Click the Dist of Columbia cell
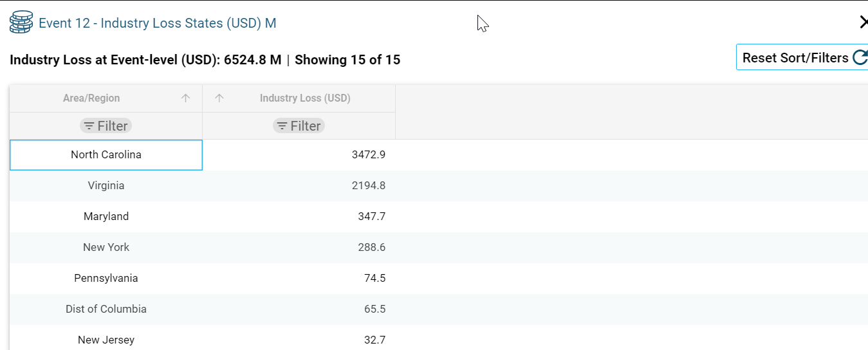Image resolution: width=868 pixels, height=350 pixels. point(106,309)
